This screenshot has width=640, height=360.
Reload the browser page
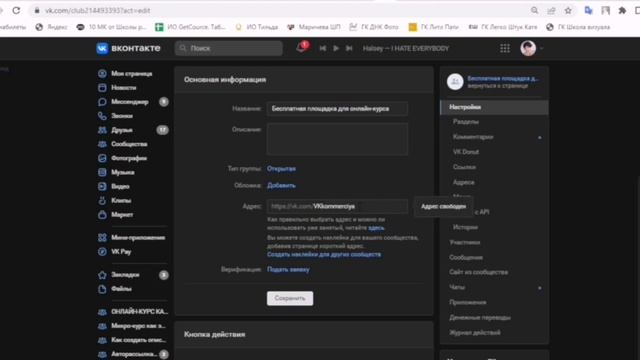(16, 10)
